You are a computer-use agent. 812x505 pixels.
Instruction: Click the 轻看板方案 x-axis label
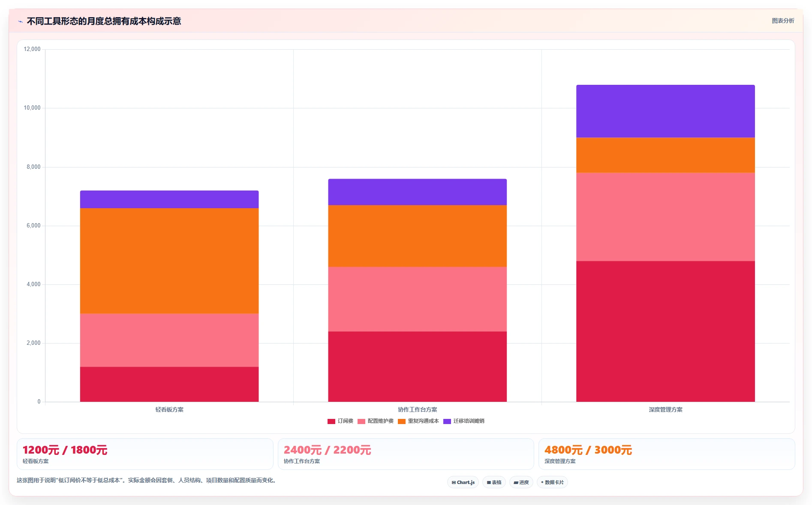(169, 410)
